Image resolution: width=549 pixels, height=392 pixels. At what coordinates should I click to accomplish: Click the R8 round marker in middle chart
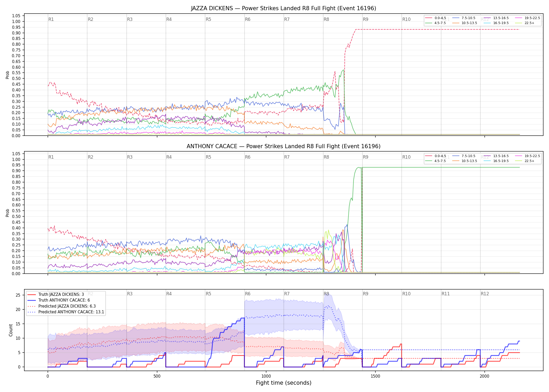[x=326, y=157]
